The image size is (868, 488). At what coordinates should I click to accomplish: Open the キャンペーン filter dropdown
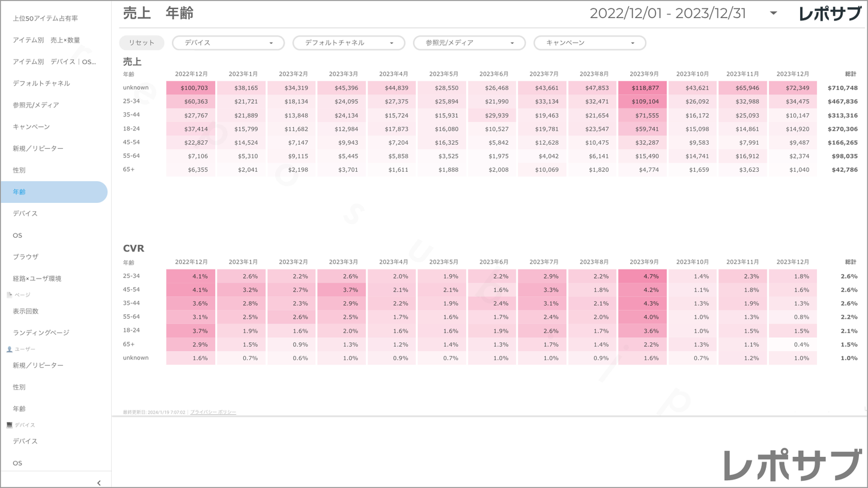pyautogui.click(x=589, y=43)
